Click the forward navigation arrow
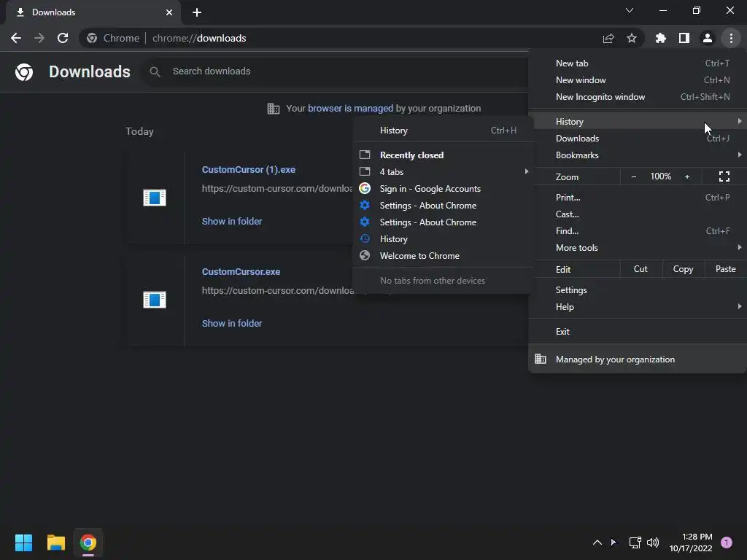Viewport: 747px width, 560px height. click(39, 38)
